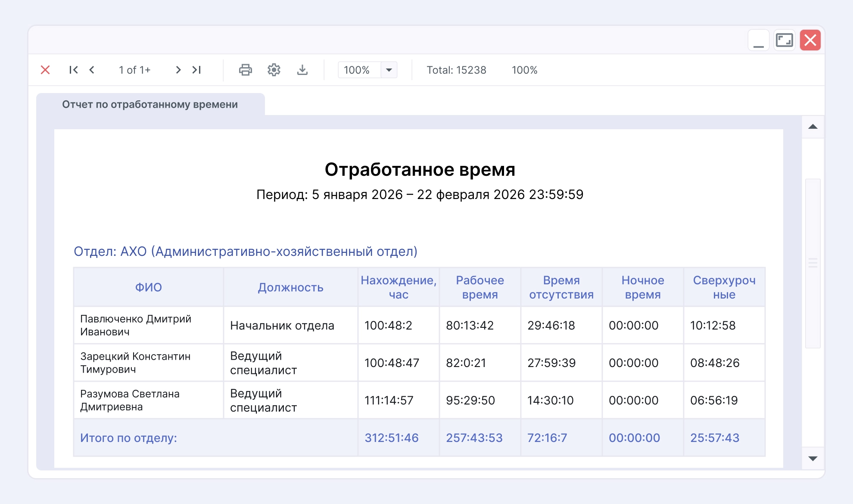
Task: Click the scroll up arrow of report
Action: click(813, 127)
